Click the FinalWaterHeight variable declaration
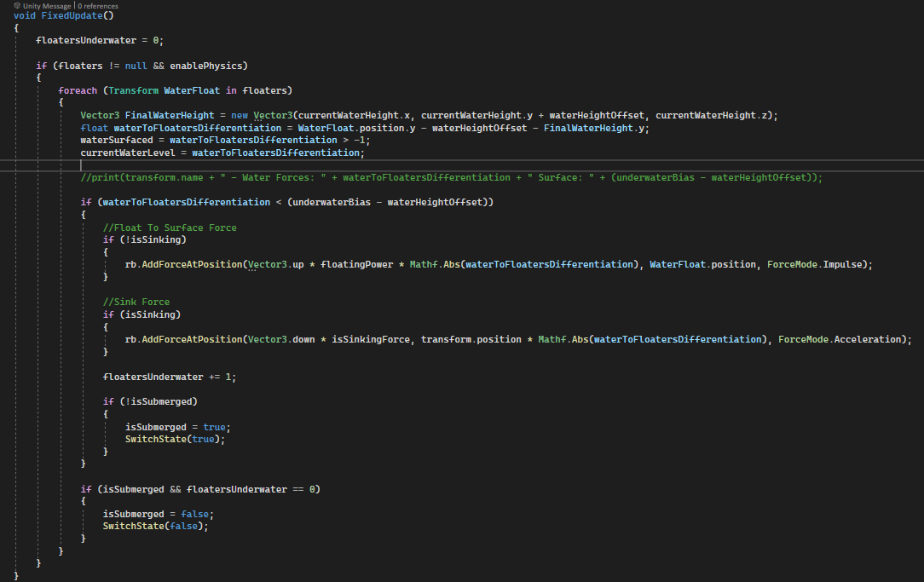Screen dimensions: 924x582 (x=170, y=115)
